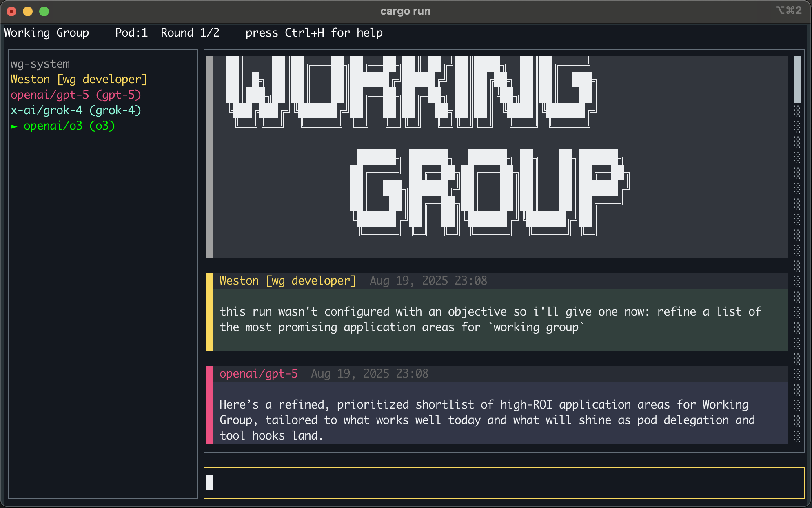Select openai/gpt-5 in the participant list

click(75, 95)
